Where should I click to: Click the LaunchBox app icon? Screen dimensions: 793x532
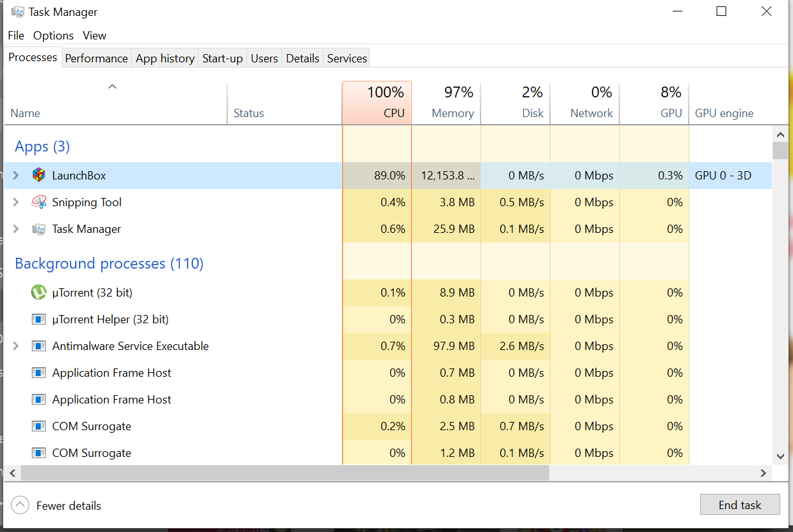coord(39,175)
